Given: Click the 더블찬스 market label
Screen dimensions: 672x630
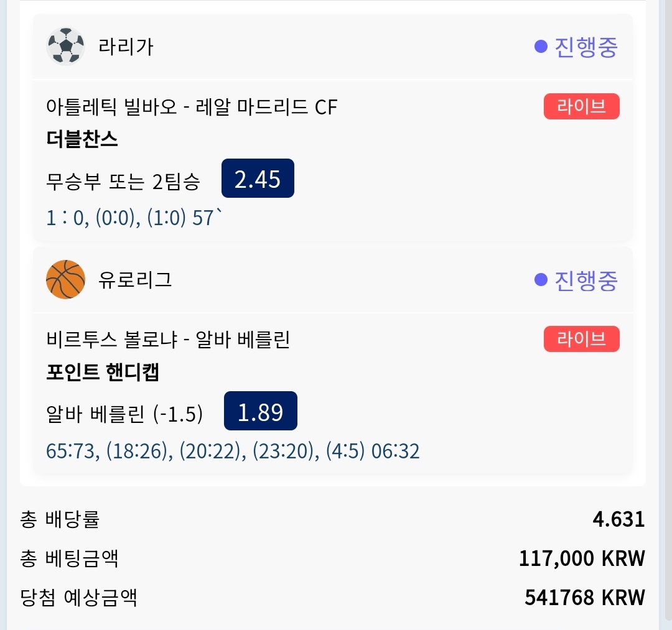Looking at the screenshot, I should tap(82, 139).
